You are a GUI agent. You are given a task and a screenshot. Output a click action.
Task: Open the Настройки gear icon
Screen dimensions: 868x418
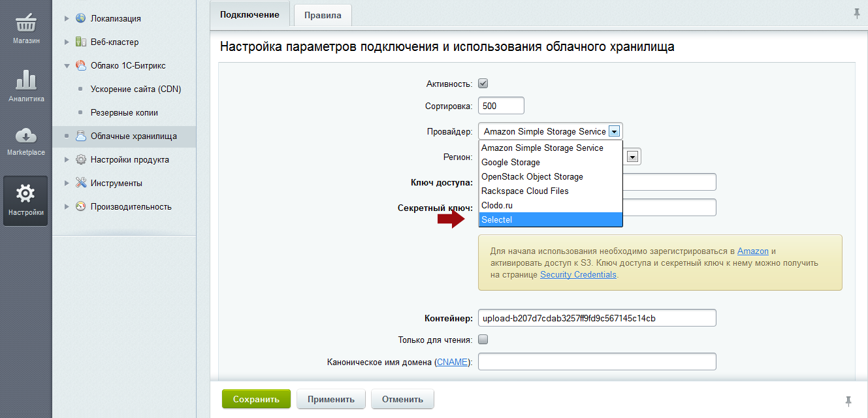[x=25, y=193]
